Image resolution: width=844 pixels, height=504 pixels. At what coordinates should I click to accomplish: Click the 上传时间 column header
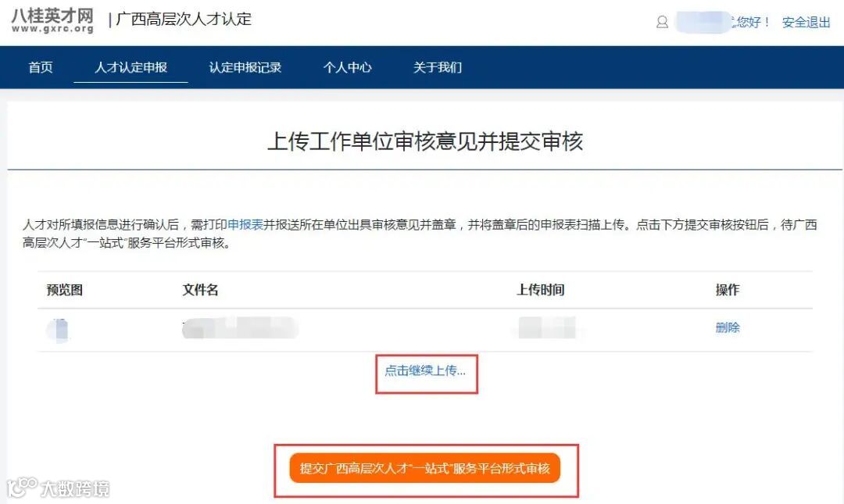(x=541, y=290)
